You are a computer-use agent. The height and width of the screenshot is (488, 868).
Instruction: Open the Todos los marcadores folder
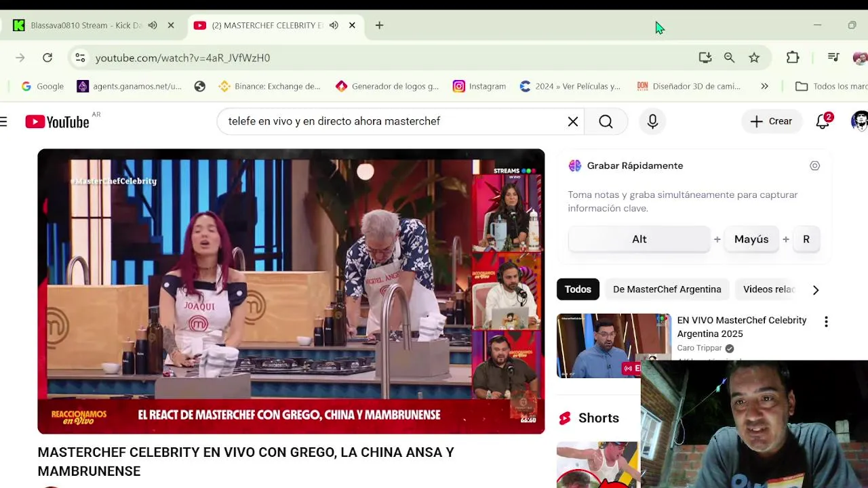[x=832, y=86]
